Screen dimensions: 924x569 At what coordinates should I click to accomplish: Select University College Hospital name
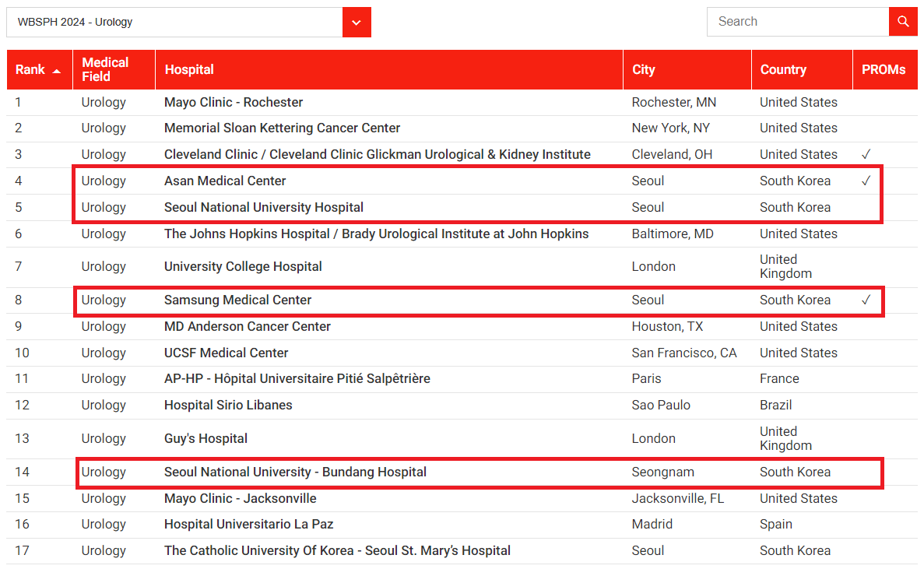coord(243,267)
